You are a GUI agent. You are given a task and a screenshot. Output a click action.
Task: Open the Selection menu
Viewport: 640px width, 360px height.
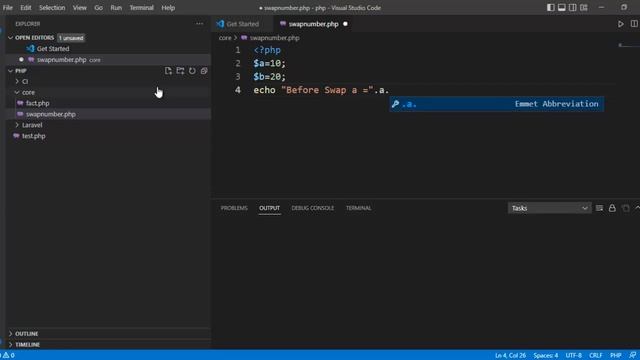click(52, 8)
